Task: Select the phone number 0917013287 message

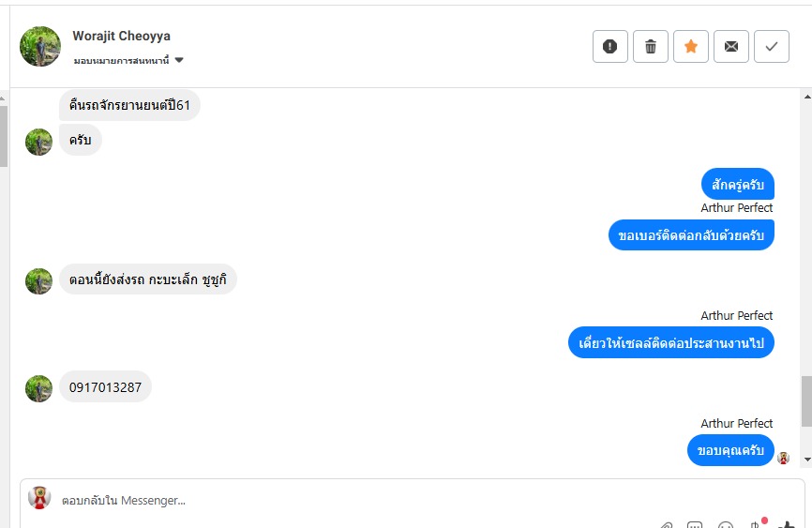Action: 105,387
